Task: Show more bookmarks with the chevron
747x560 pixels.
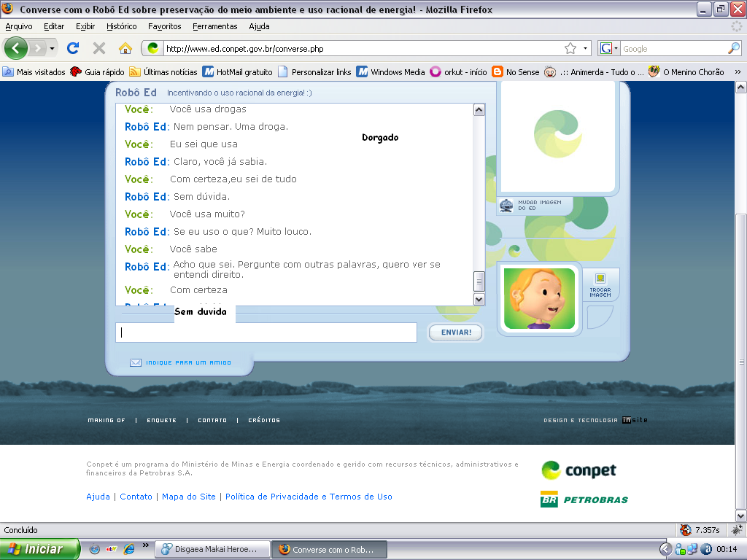Action: click(x=738, y=72)
